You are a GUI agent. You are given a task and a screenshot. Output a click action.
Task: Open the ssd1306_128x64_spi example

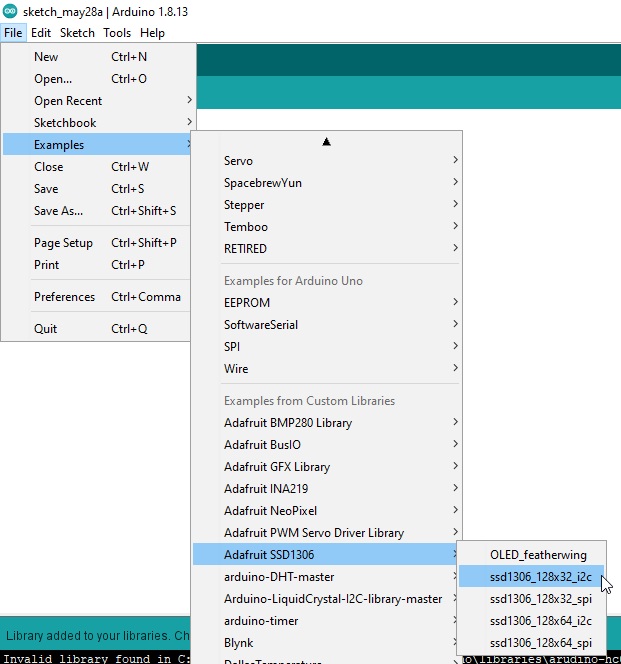click(x=532, y=643)
